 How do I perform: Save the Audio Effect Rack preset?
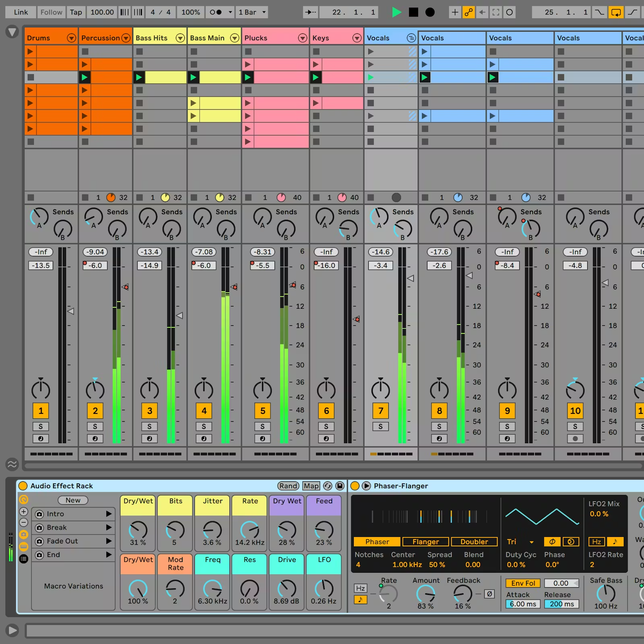(340, 486)
